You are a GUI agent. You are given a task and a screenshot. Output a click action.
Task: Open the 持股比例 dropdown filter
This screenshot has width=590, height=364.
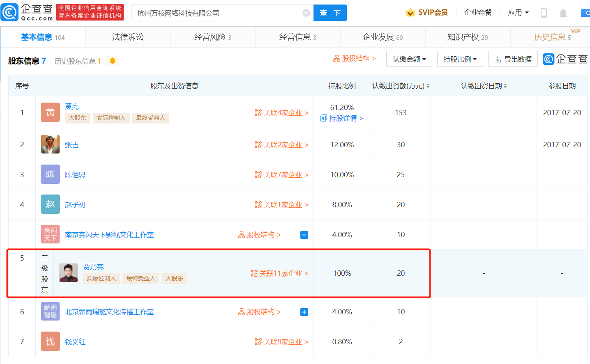pos(459,59)
